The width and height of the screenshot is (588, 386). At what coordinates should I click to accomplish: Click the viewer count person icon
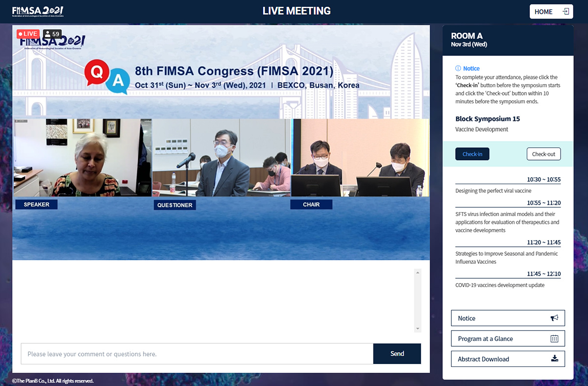[x=48, y=34]
